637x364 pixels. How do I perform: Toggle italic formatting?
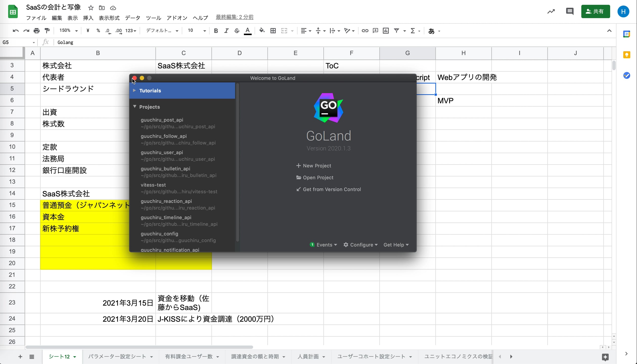[226, 31]
